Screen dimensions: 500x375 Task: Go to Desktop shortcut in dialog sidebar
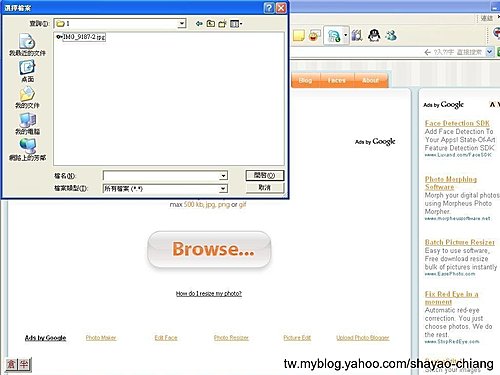27,71
